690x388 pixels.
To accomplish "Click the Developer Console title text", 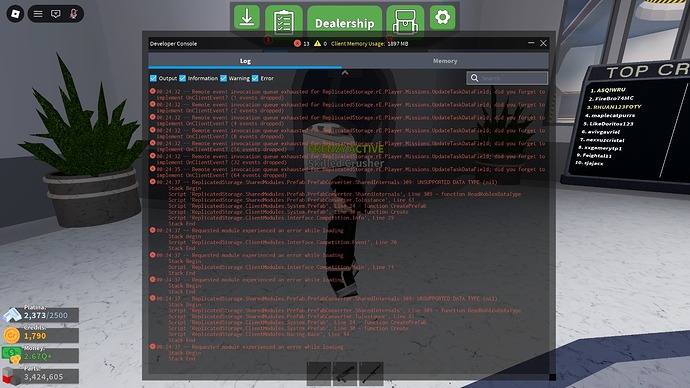I will pos(173,44).
